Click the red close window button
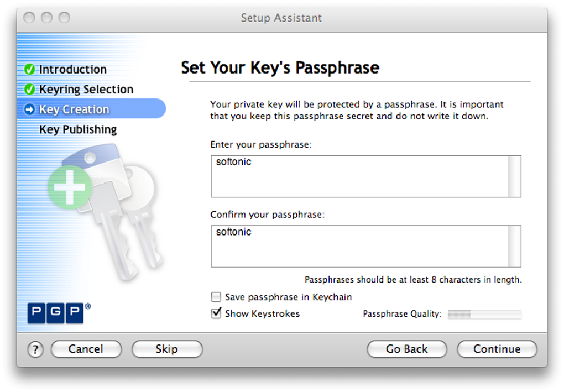The height and width of the screenshot is (392, 564). tap(29, 17)
